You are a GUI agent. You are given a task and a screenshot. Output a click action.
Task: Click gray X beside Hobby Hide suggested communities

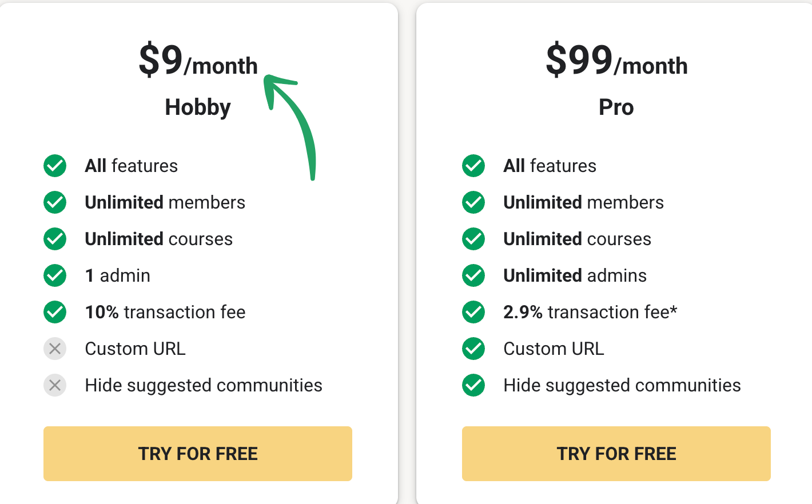pyautogui.click(x=55, y=385)
